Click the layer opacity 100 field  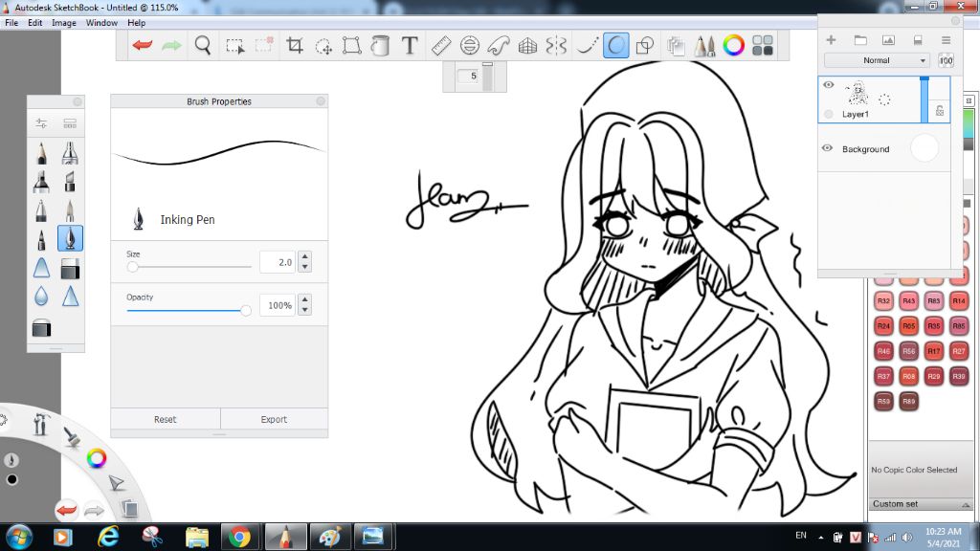click(946, 60)
